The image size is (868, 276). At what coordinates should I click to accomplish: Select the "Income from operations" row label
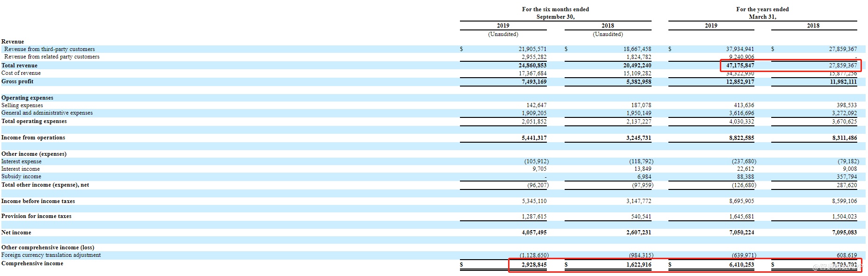point(33,138)
